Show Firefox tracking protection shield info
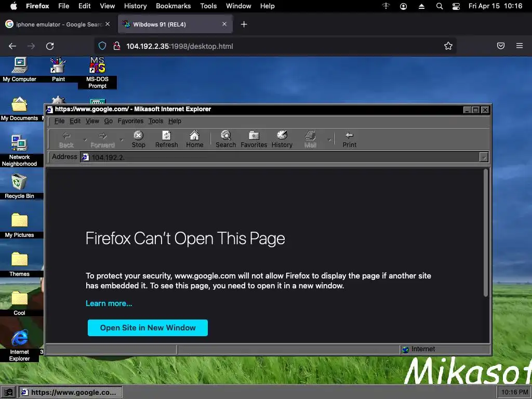532x399 pixels. 102,46
